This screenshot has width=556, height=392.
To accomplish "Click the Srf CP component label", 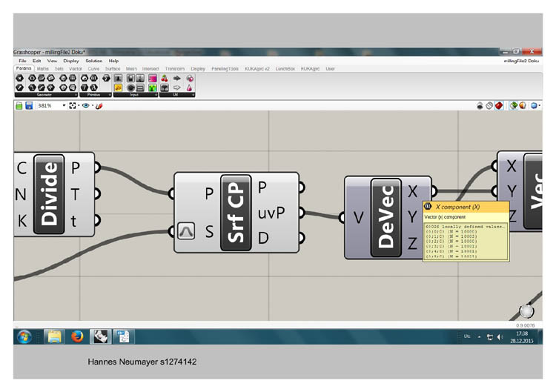I will tap(236, 213).
